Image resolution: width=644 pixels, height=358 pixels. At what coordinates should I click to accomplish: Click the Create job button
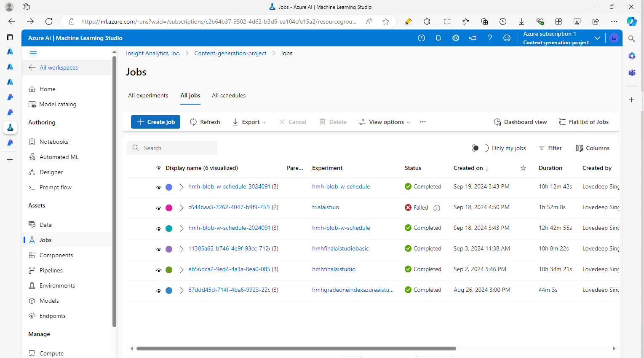click(x=155, y=122)
